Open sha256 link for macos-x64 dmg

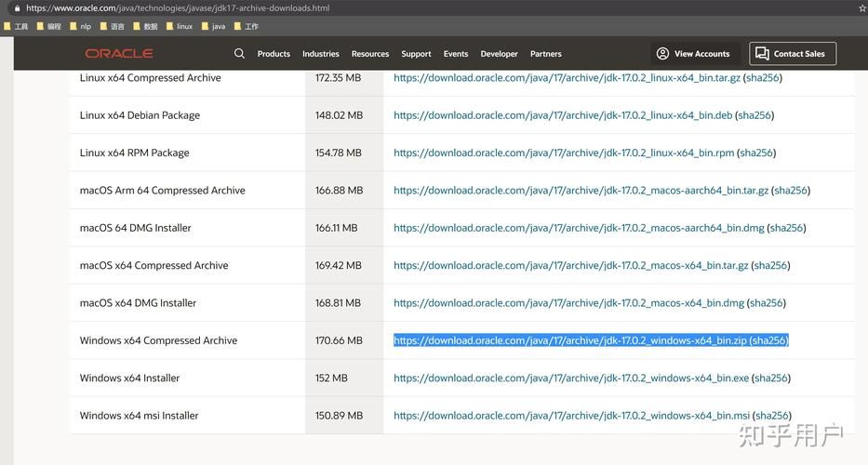click(767, 303)
